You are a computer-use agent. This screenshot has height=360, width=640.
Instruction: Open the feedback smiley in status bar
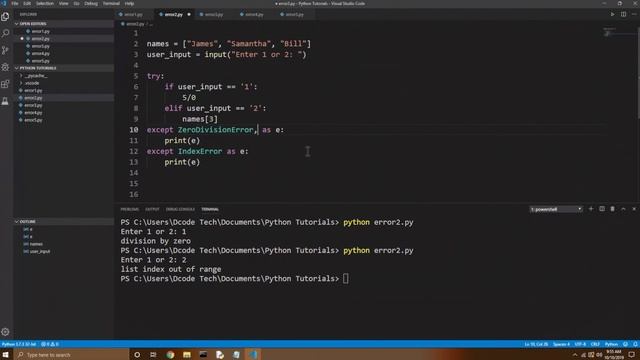coord(625,344)
